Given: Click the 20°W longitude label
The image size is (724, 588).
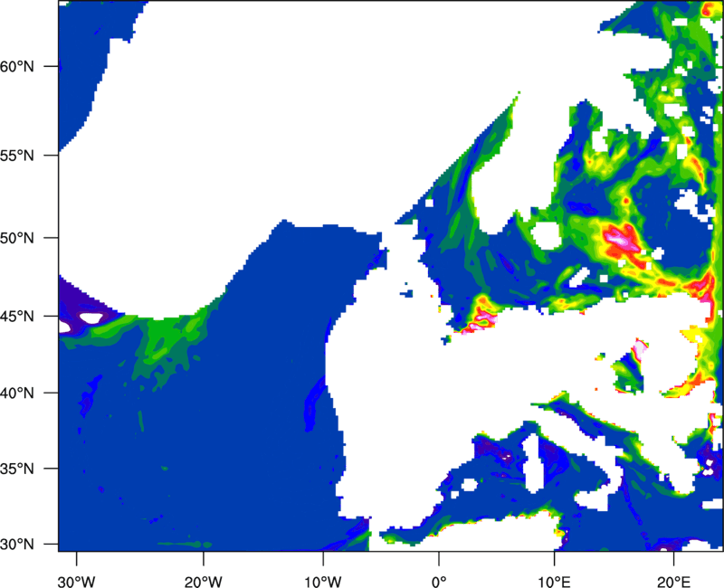Looking at the screenshot, I should [204, 582].
